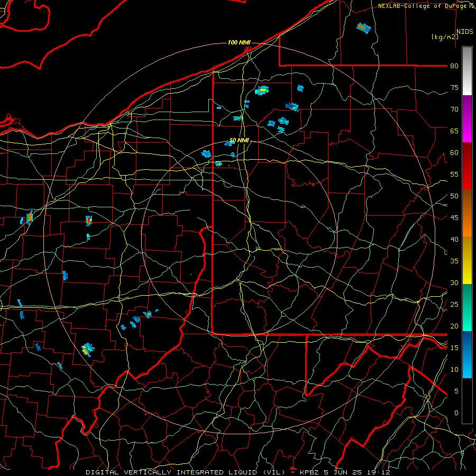Select the legend value 50

click(454, 196)
